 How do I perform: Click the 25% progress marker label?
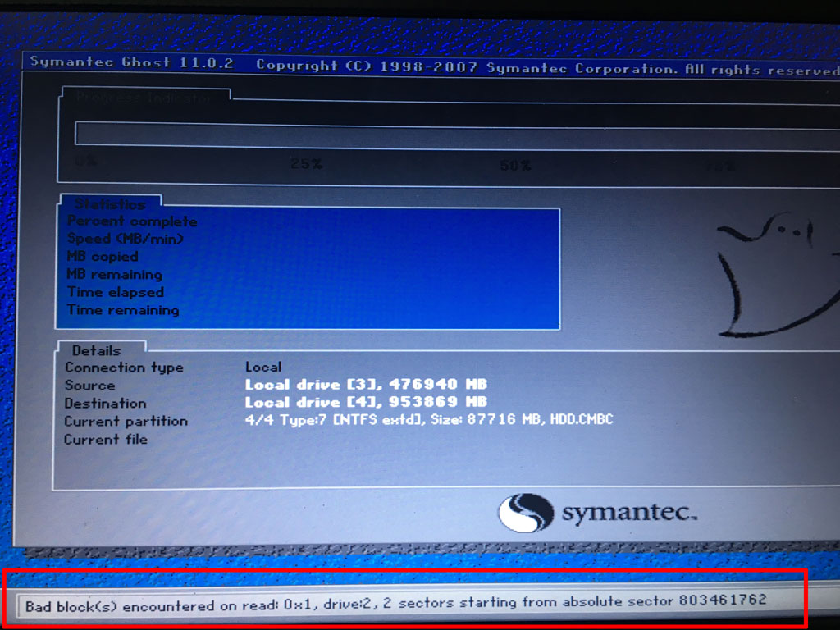point(307,163)
